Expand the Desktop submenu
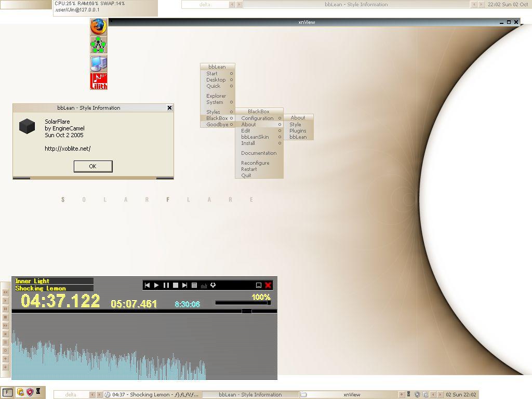The image size is (532, 399). pos(218,79)
